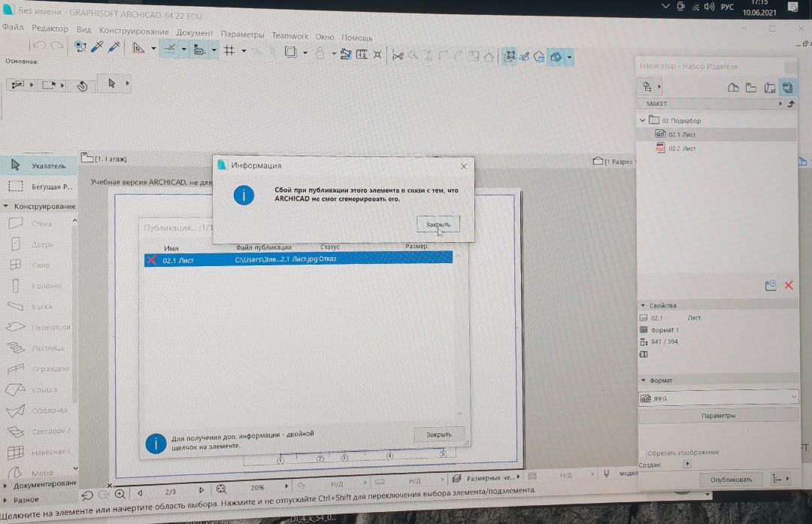Click the volume icon in system tray

[x=709, y=7]
